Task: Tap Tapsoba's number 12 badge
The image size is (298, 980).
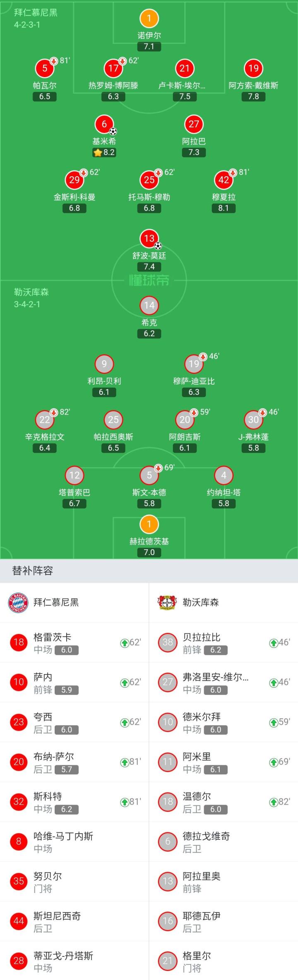Action: pyautogui.click(x=74, y=475)
